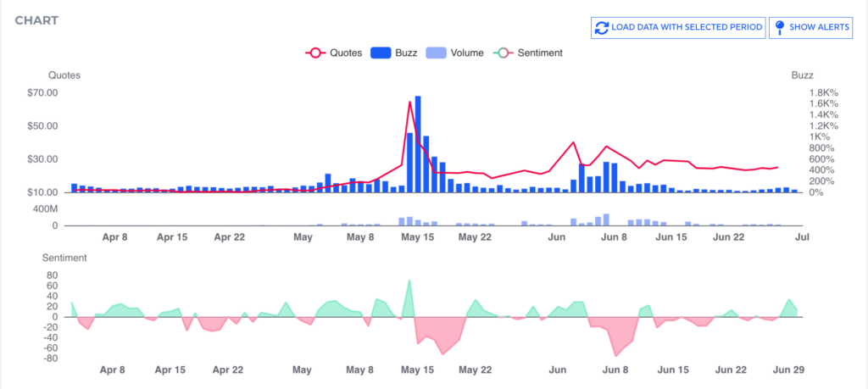Click the highest green sentiment spike in mid-May

409,281
